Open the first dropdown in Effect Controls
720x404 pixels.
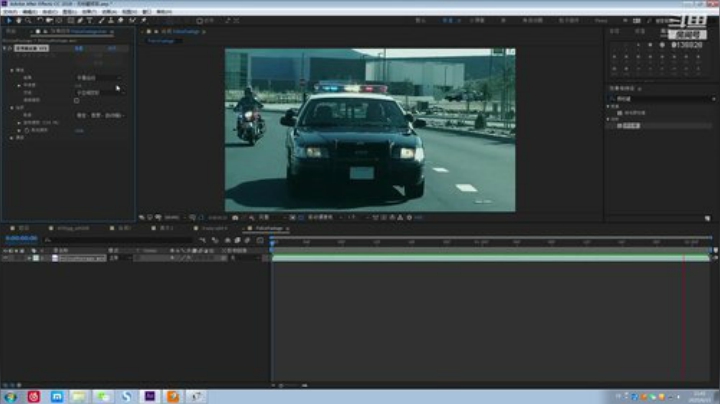(98, 78)
